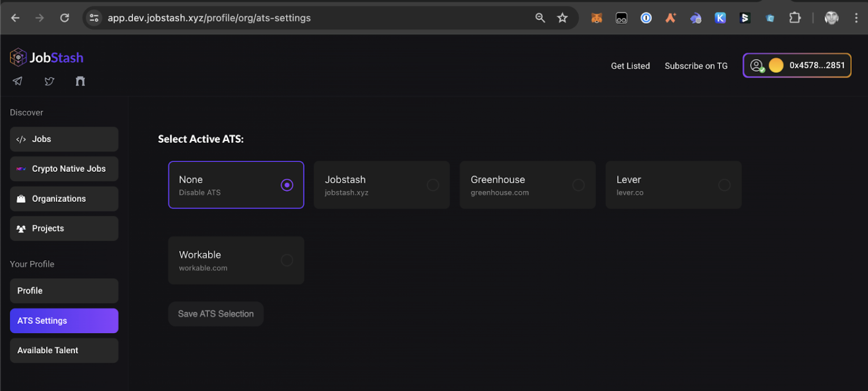Select the Jobstash ATS radio button
This screenshot has height=391, width=868.
tap(432, 185)
